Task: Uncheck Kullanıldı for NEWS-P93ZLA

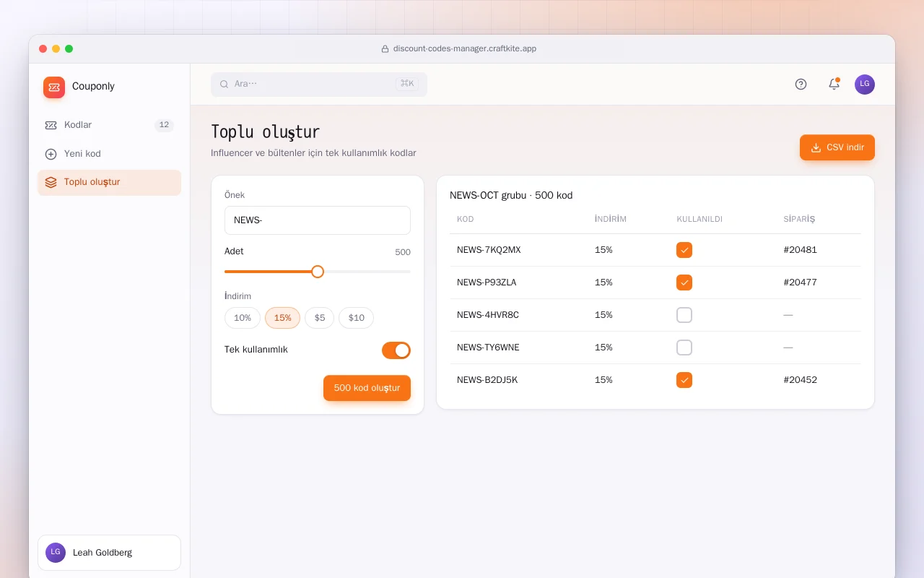Action: (x=684, y=282)
